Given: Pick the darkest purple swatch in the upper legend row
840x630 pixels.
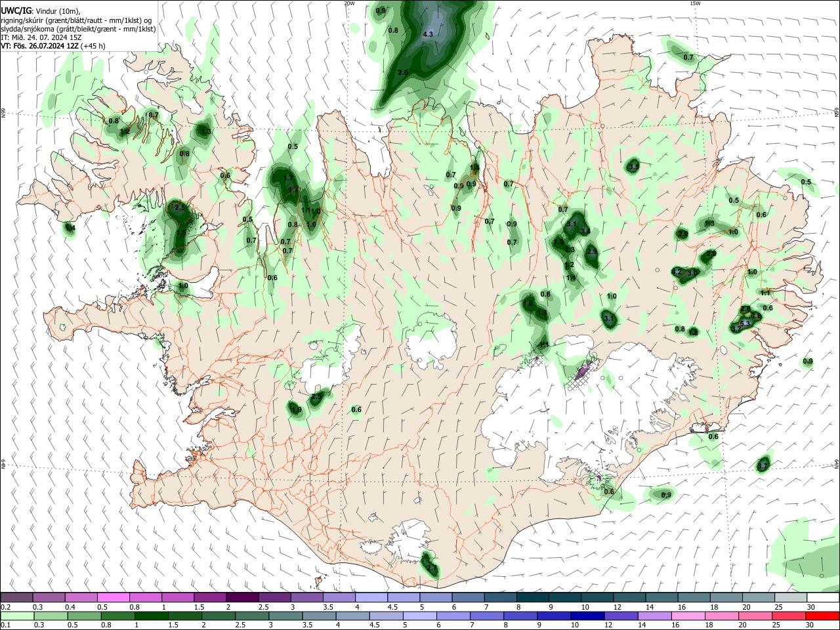Looking at the screenshot, I should click(x=242, y=597).
